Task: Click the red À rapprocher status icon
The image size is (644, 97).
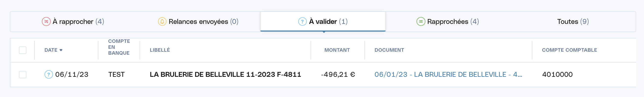Action: point(46,21)
